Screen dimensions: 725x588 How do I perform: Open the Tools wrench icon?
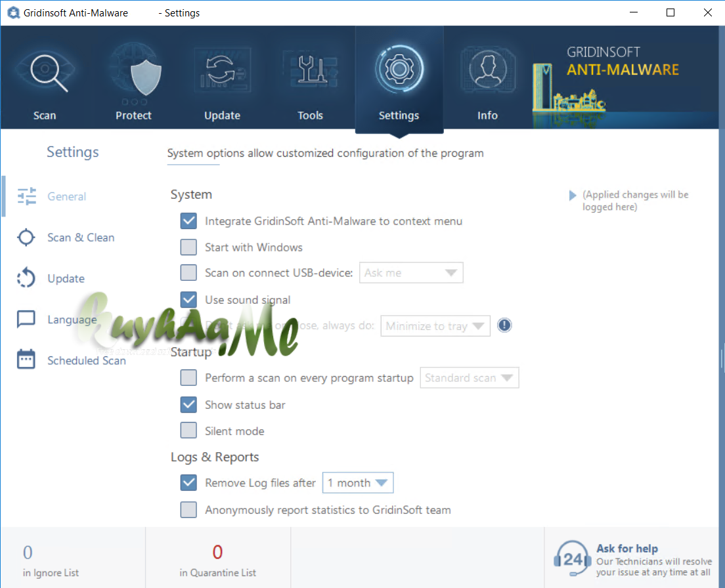(311, 70)
